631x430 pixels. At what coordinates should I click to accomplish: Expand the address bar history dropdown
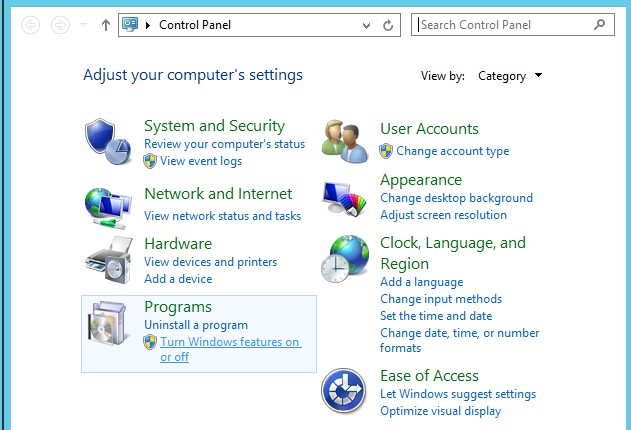366,26
